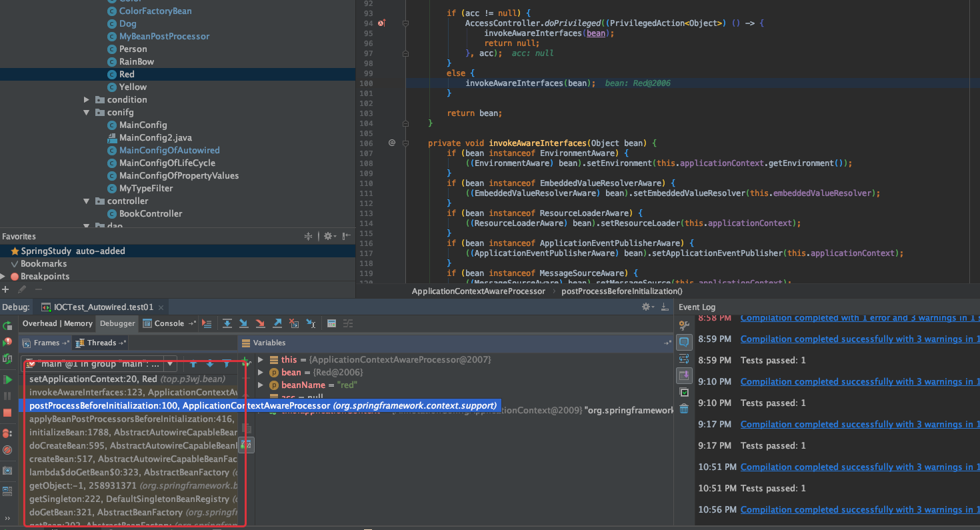
Task: Open View Breakpoints double red dots icon
Action: click(x=7, y=433)
